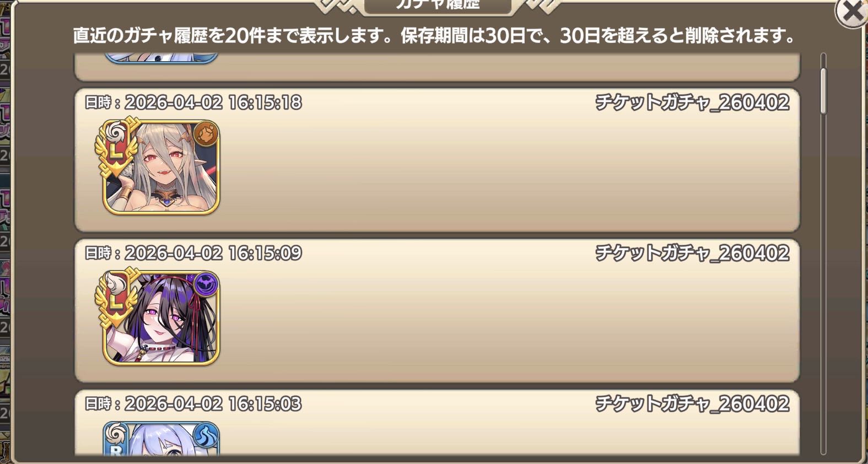Click the scrollbar thumb of history list
Screen dimensions: 868x464
(x=823, y=91)
